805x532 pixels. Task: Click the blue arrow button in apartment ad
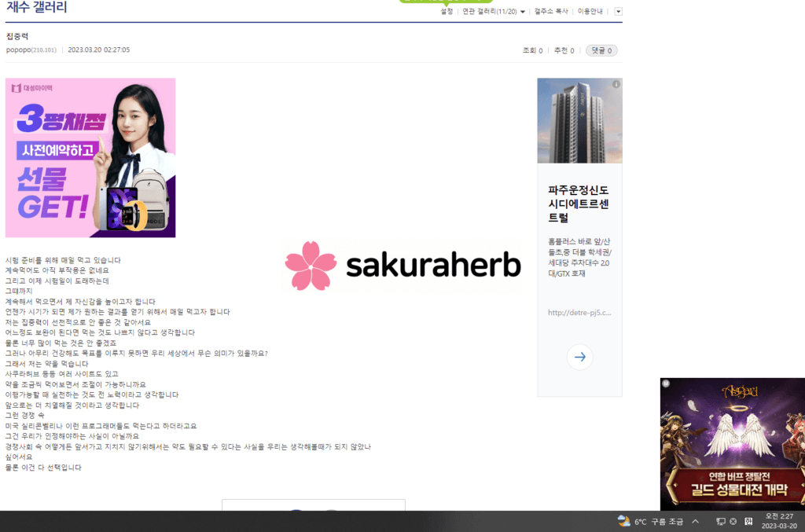580,357
